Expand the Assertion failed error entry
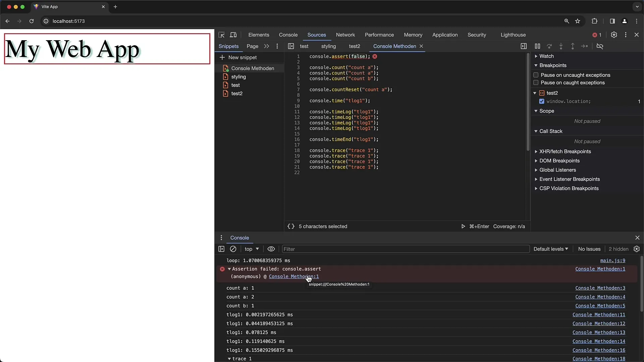Image resolution: width=644 pixels, height=362 pixels. 229,269
